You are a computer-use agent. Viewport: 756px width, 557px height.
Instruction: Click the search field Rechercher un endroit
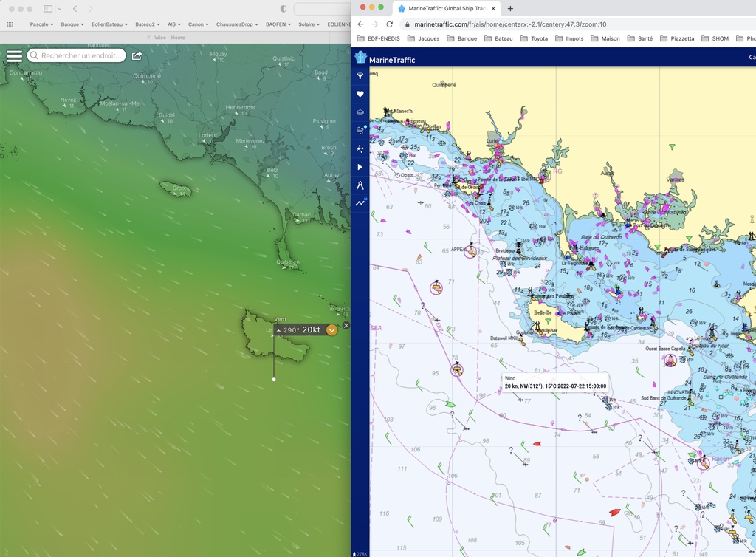click(77, 56)
